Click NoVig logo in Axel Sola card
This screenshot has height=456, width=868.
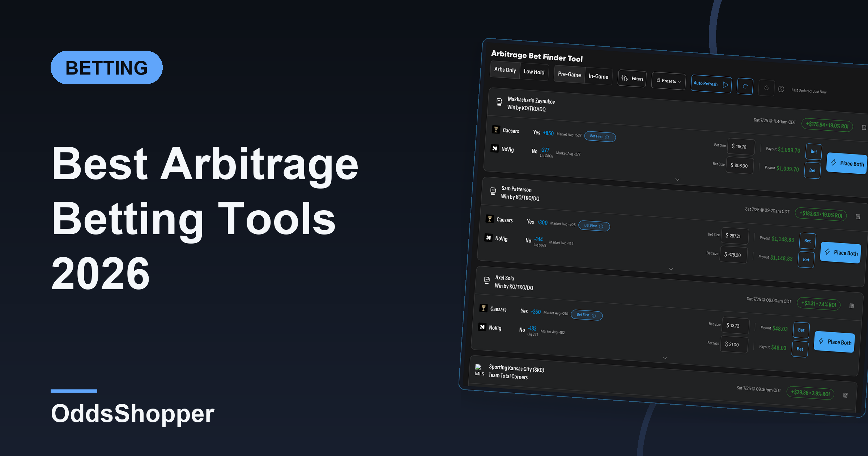tap(482, 327)
